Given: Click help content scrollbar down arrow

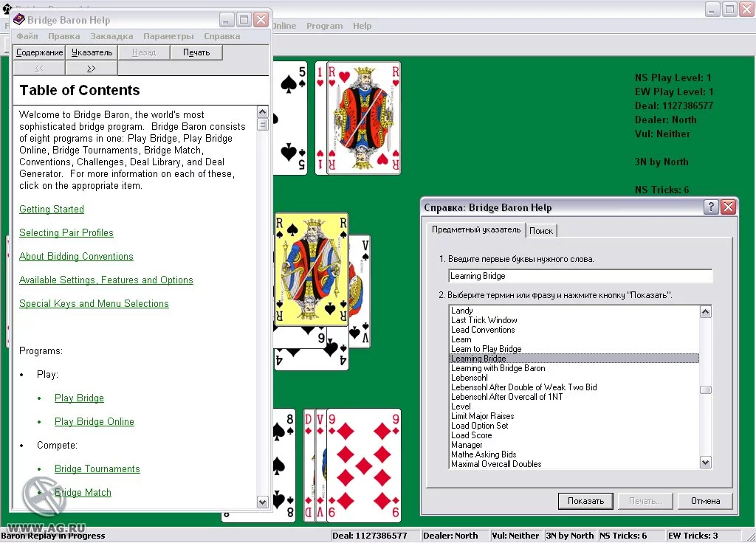Looking at the screenshot, I should click(262, 502).
